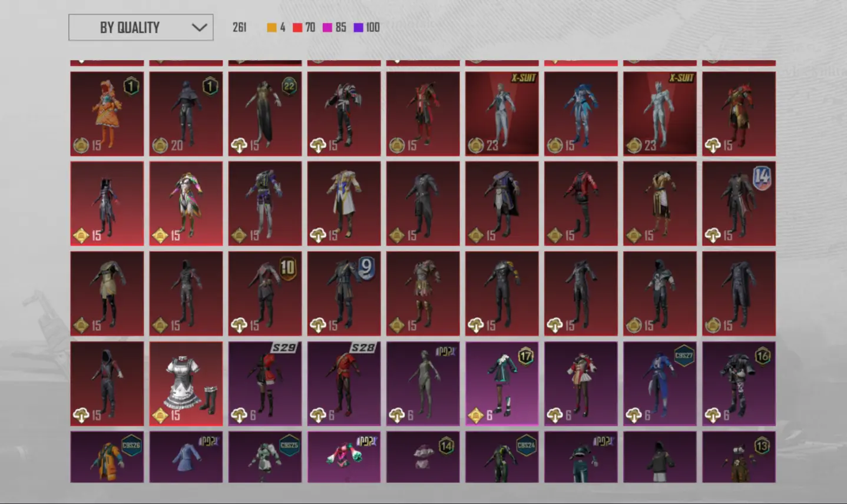Screen dimensions: 847x504
Task: Click the outfit with the 22 badge
Action: (264, 114)
